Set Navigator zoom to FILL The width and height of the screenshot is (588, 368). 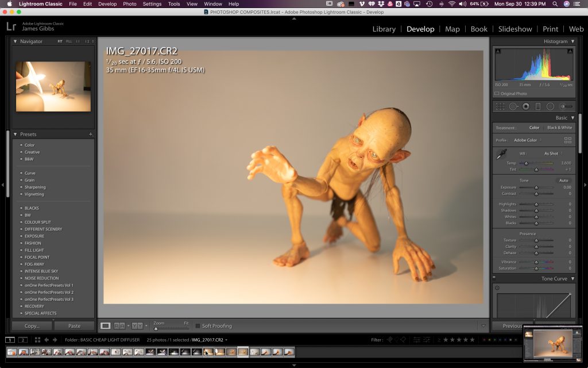click(69, 41)
